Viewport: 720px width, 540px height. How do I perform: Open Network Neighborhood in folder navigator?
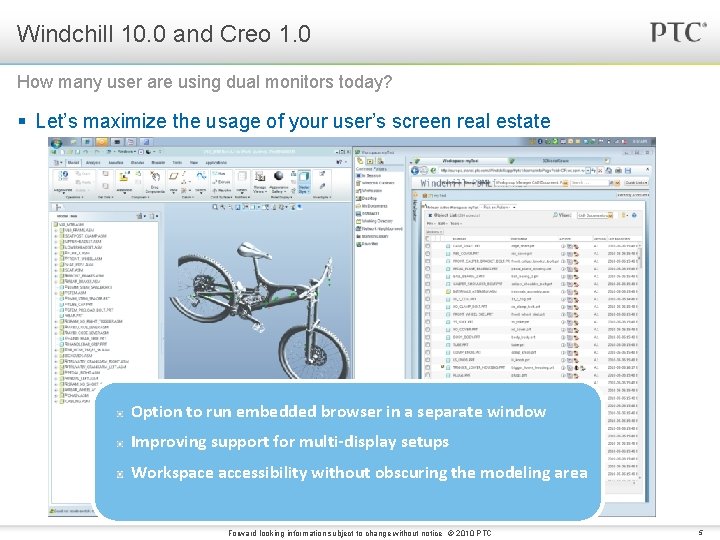(379, 229)
